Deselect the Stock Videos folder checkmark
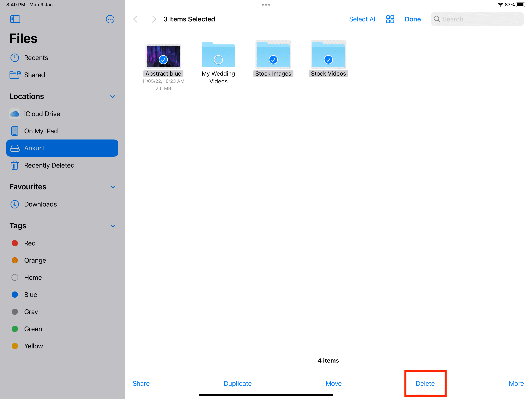This screenshot has width=532, height=399. click(328, 60)
